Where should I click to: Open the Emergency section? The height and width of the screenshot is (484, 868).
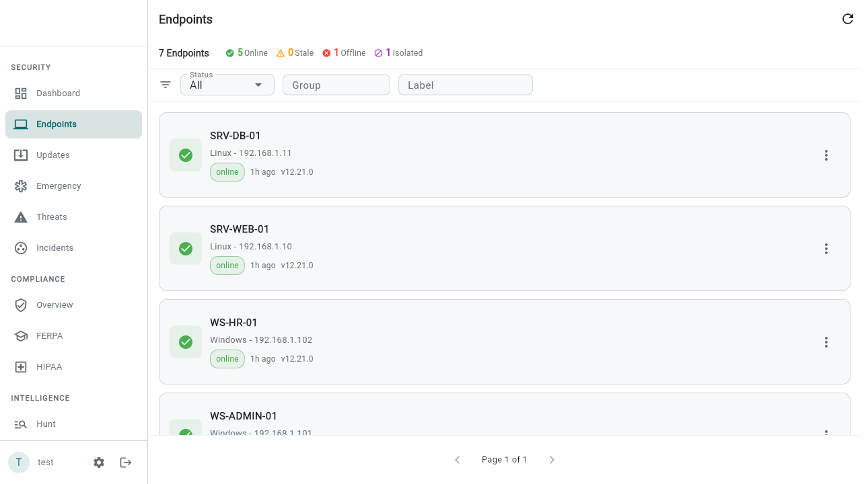[58, 186]
